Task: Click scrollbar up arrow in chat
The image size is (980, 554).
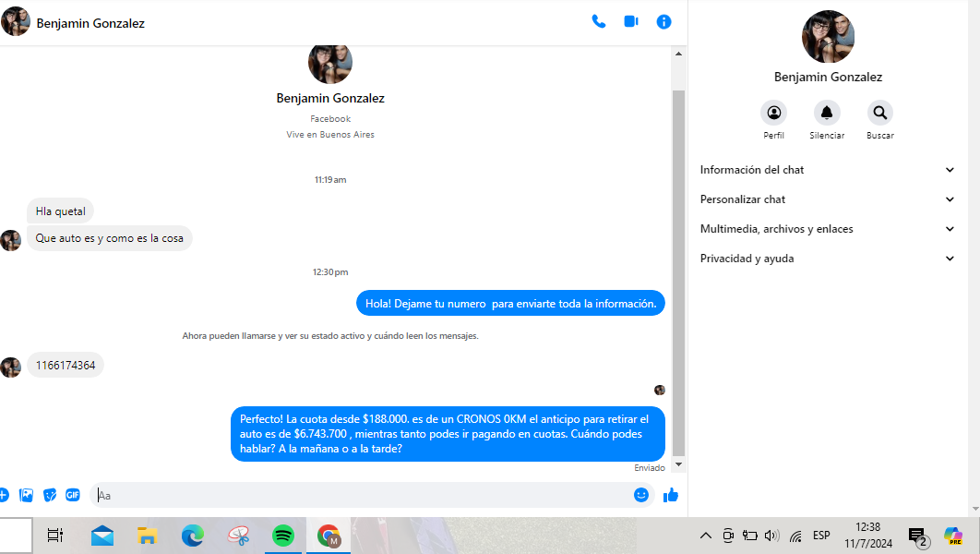Action: pyautogui.click(x=678, y=54)
